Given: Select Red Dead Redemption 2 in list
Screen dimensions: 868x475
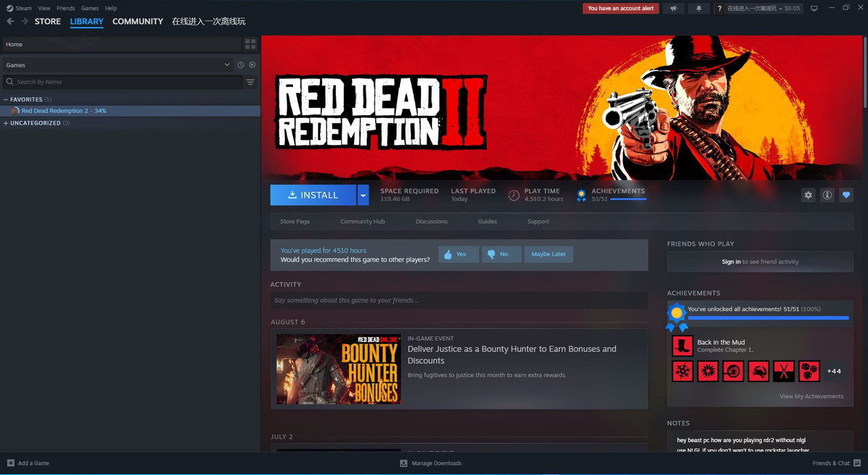Looking at the screenshot, I should point(130,110).
